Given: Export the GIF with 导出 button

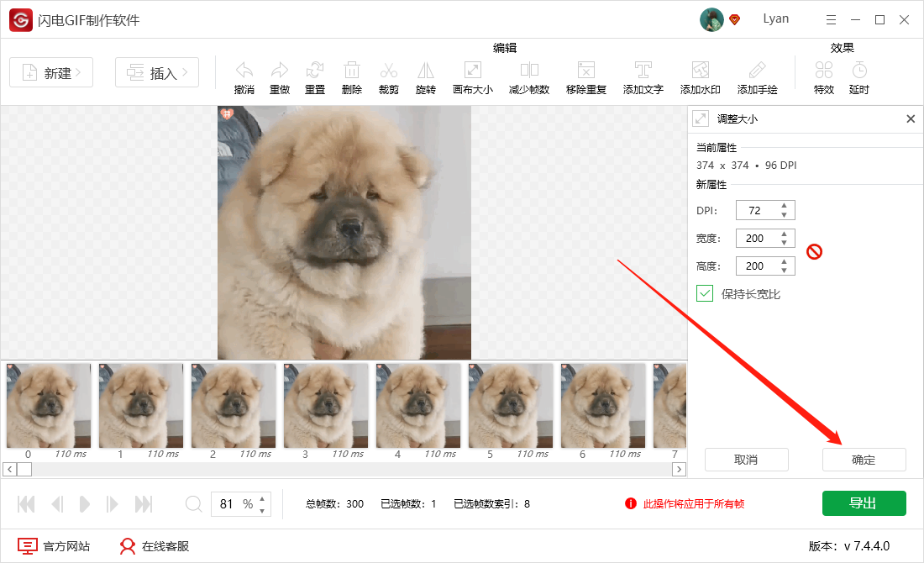Looking at the screenshot, I should point(864,503).
